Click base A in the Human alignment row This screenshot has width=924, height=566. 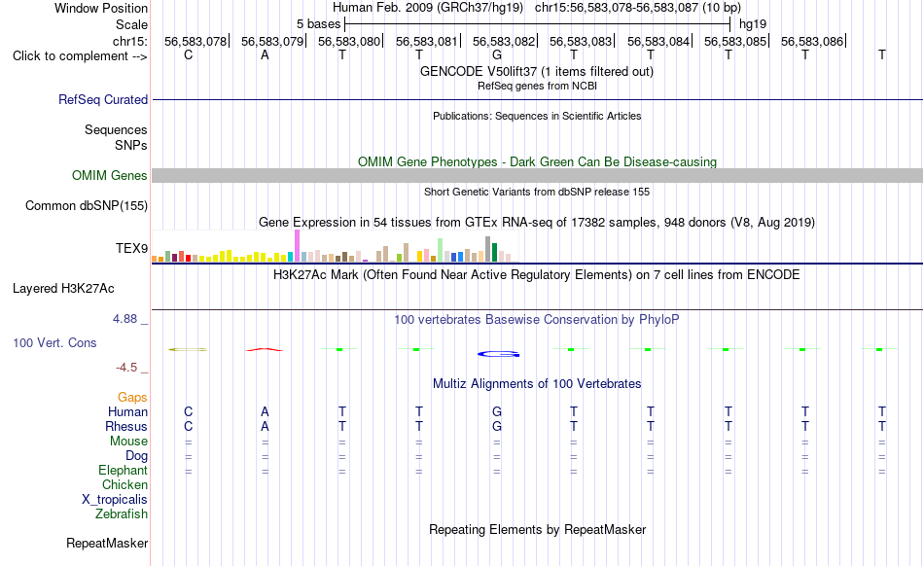(265, 411)
